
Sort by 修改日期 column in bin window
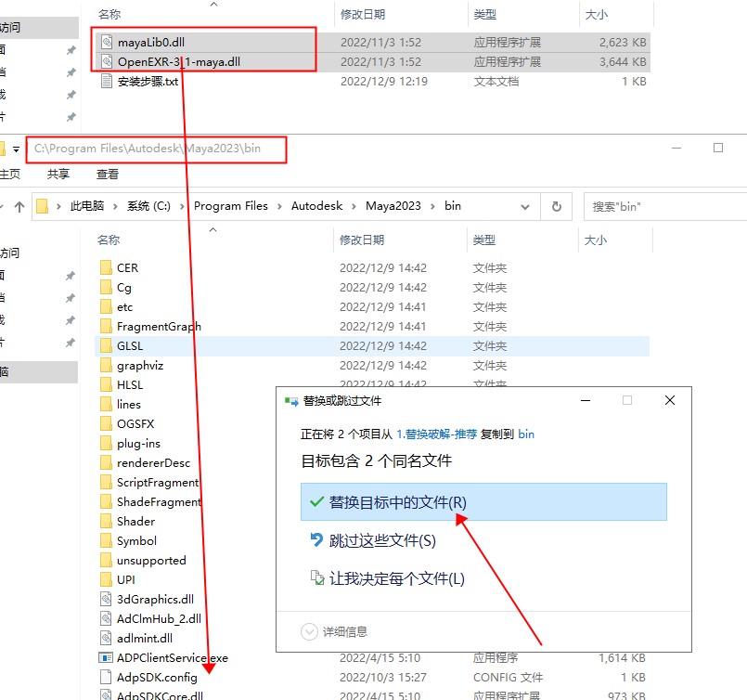pyautogui.click(x=362, y=240)
